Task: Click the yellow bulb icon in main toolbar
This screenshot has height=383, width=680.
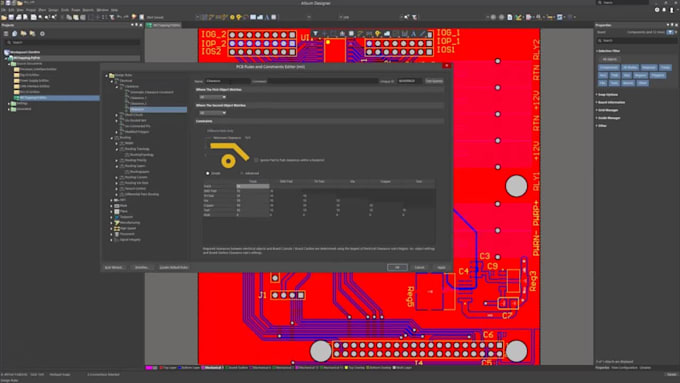Action: 239,17
